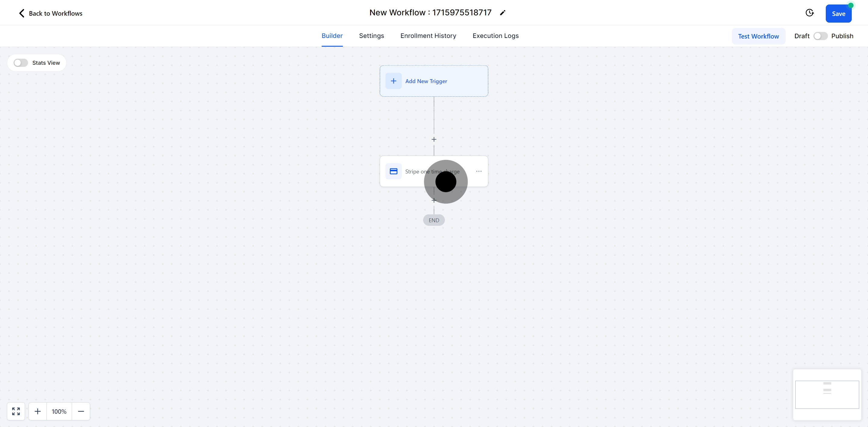Click the back arrow chevron icon
Image resolution: width=868 pixels, height=427 pixels.
(x=22, y=14)
